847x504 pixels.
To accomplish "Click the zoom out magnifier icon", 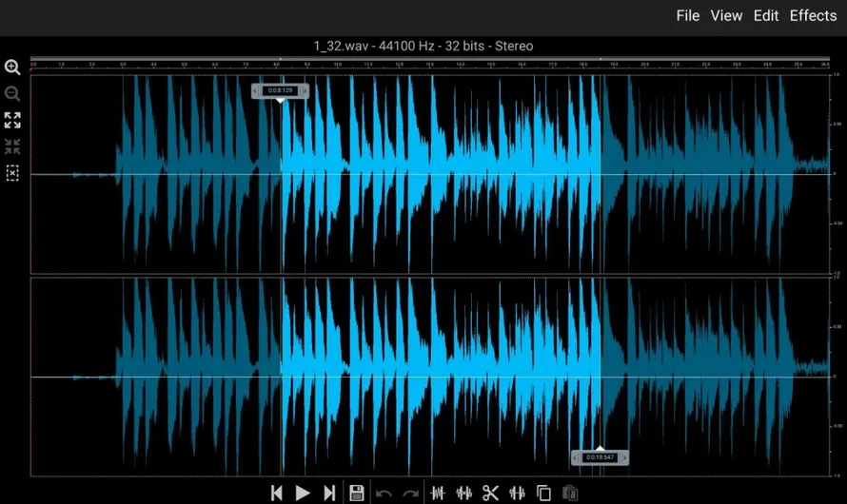I will [x=12, y=93].
